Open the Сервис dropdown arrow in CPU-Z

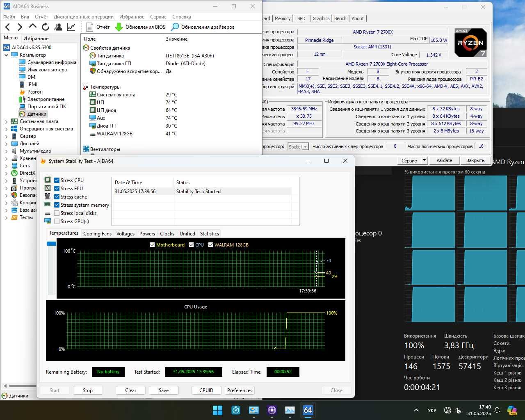tap(424, 160)
